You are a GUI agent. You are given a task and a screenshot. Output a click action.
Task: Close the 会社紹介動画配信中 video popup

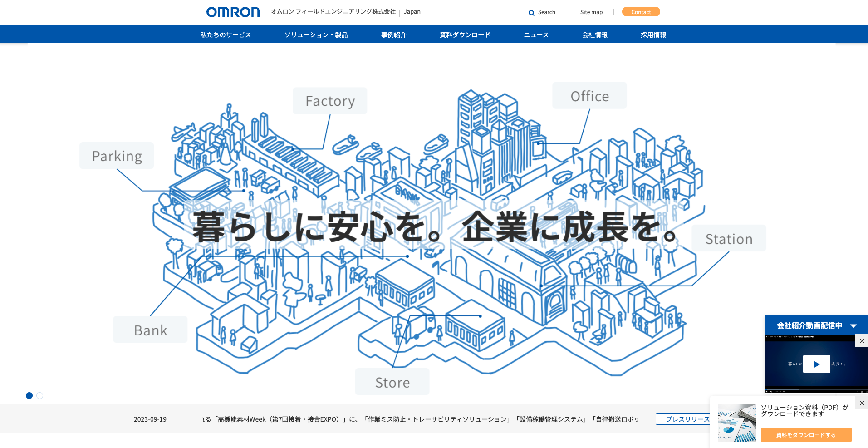point(862,341)
